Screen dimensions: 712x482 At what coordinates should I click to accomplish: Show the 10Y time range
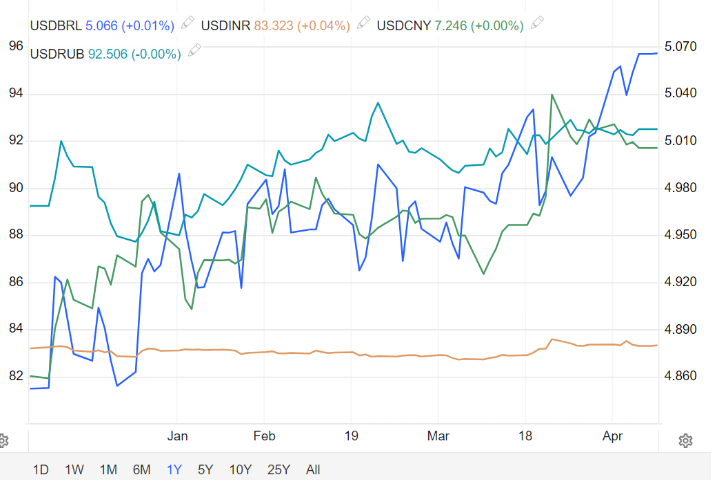coord(239,469)
